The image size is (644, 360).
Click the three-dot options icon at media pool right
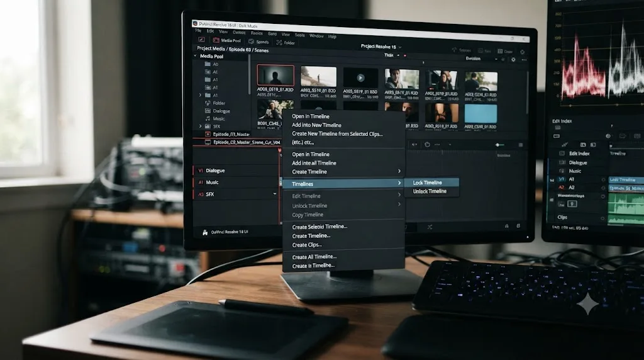coord(524,60)
